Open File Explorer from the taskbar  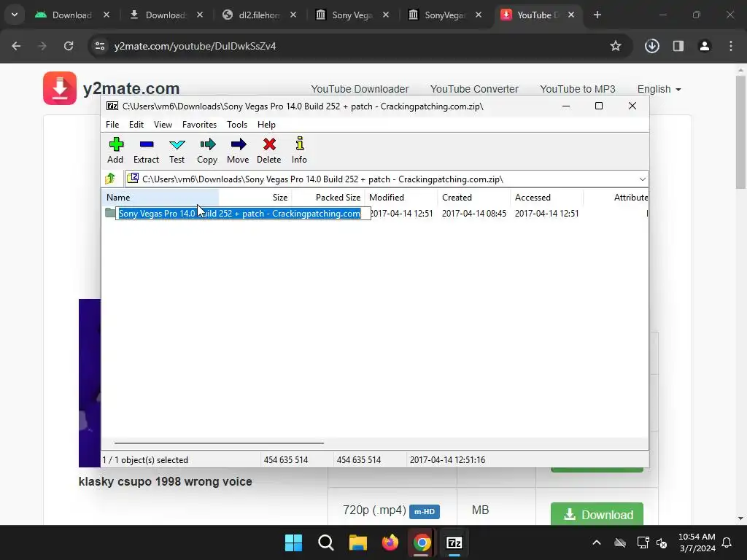pyautogui.click(x=357, y=542)
